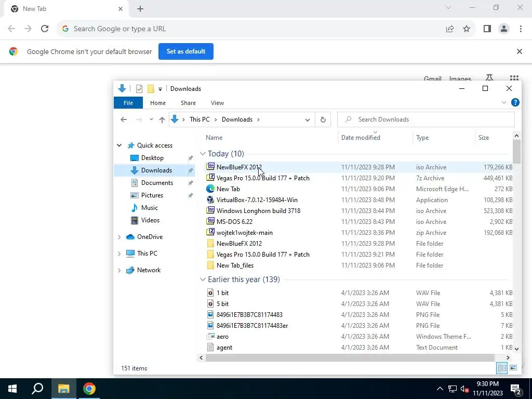
Task: Open the File menu tab
Action: click(128, 103)
